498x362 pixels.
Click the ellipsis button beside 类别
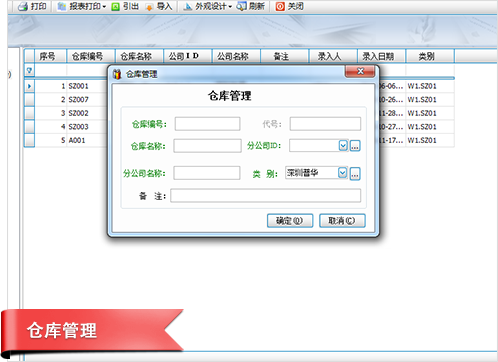355,173
